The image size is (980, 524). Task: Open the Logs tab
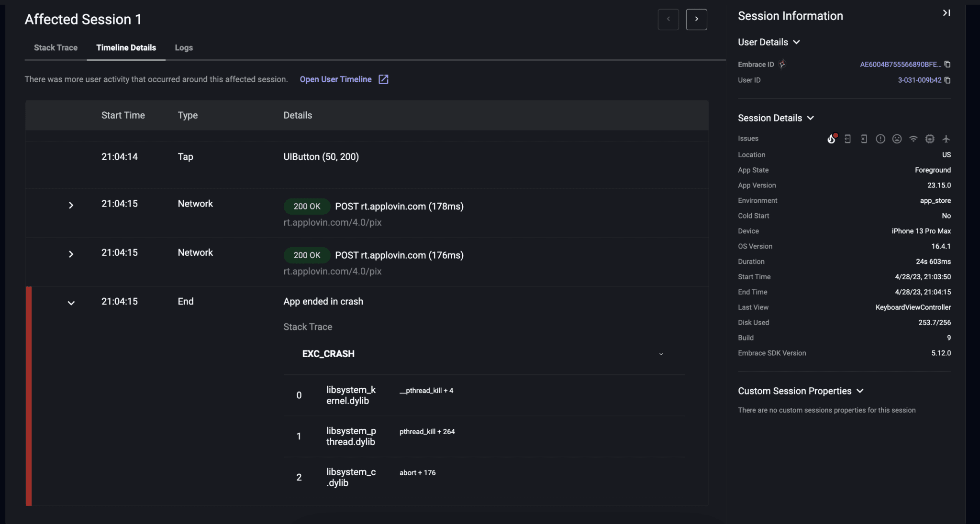[x=183, y=47]
